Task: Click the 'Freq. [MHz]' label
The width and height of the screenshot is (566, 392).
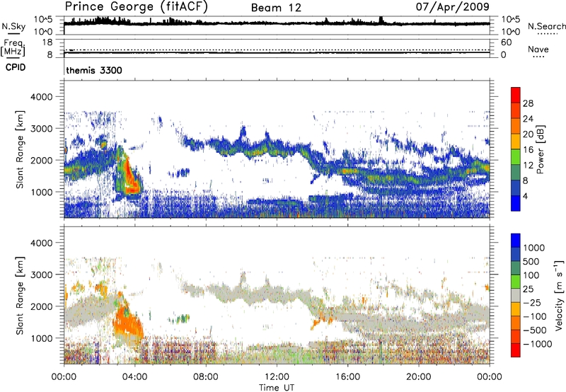Action: pyautogui.click(x=13, y=47)
